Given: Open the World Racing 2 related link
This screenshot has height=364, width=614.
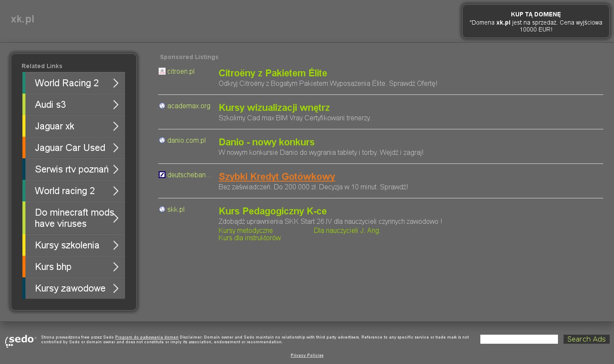Looking at the screenshot, I should pyautogui.click(x=74, y=83).
